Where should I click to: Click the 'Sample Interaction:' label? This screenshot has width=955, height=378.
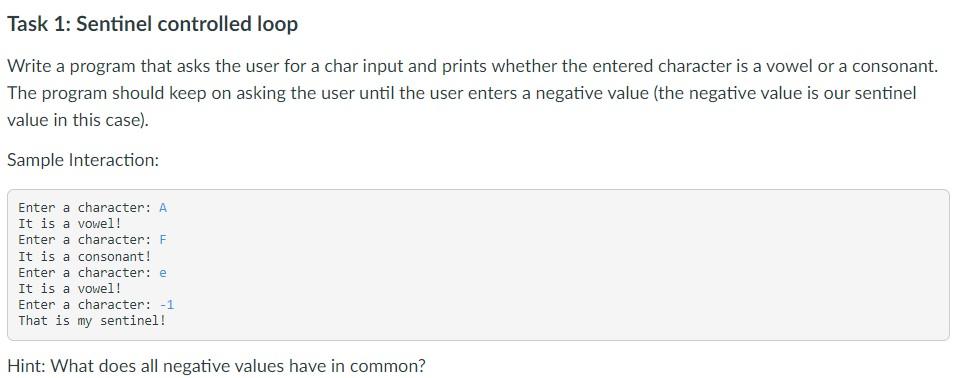(83, 160)
